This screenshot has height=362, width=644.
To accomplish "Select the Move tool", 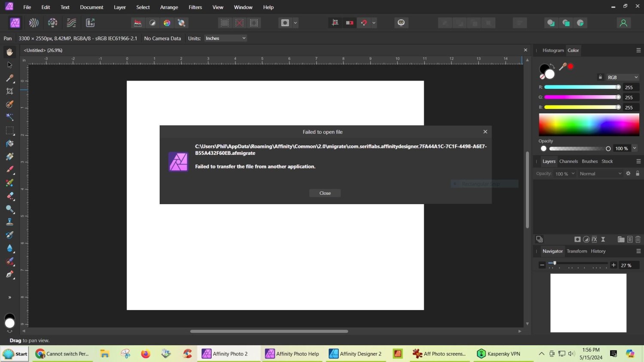I will click(9, 65).
